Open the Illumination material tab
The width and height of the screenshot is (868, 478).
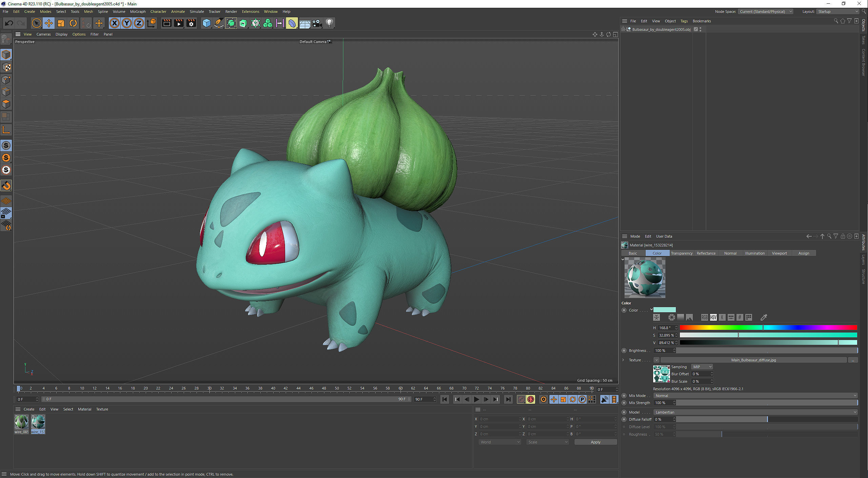tap(755, 253)
